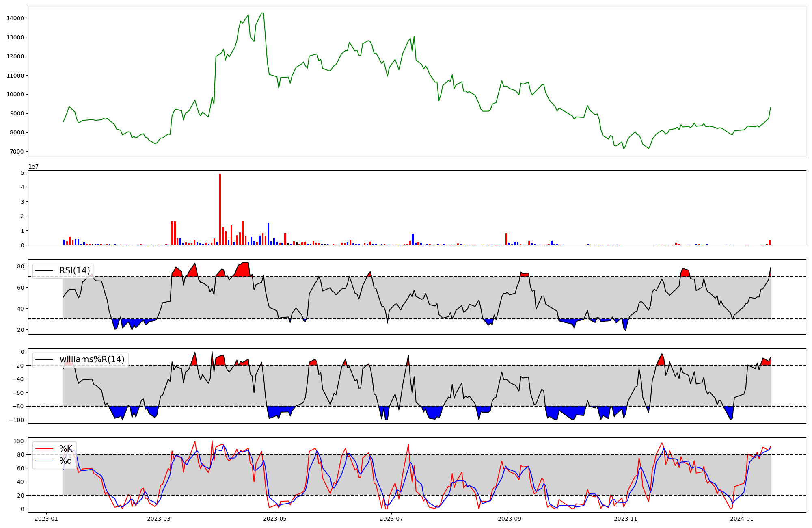The height and width of the screenshot is (528, 812).
Task: Click the 5 tick on volume axis
Action: [23, 173]
